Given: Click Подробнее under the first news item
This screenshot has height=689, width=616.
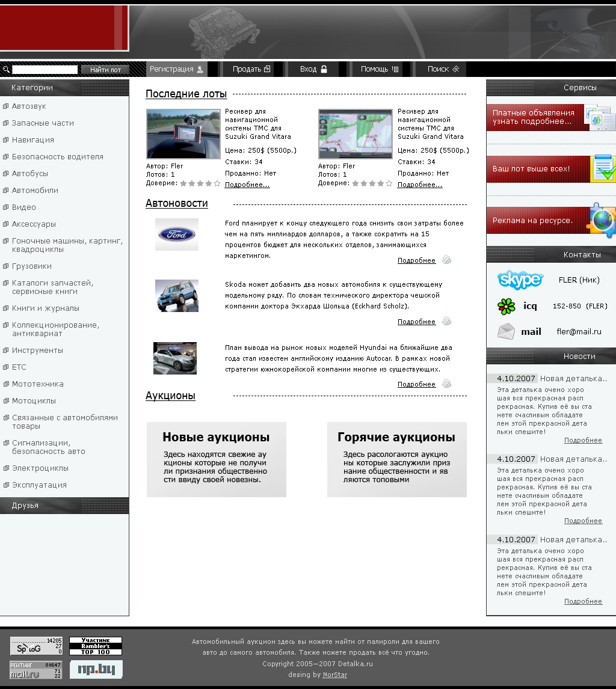Looking at the screenshot, I should (x=583, y=440).
